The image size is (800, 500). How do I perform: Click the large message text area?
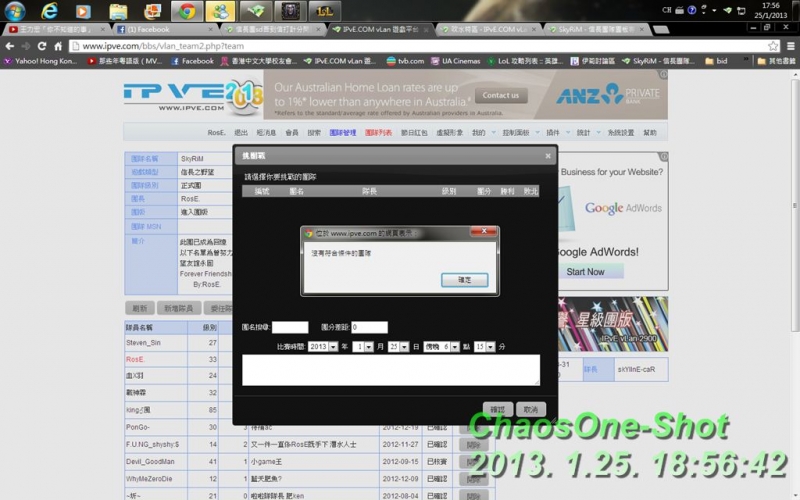point(391,370)
